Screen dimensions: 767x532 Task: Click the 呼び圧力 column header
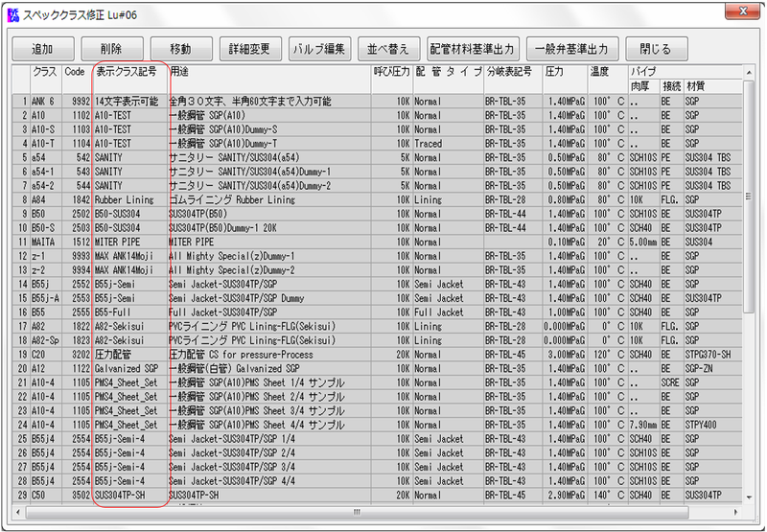click(390, 72)
